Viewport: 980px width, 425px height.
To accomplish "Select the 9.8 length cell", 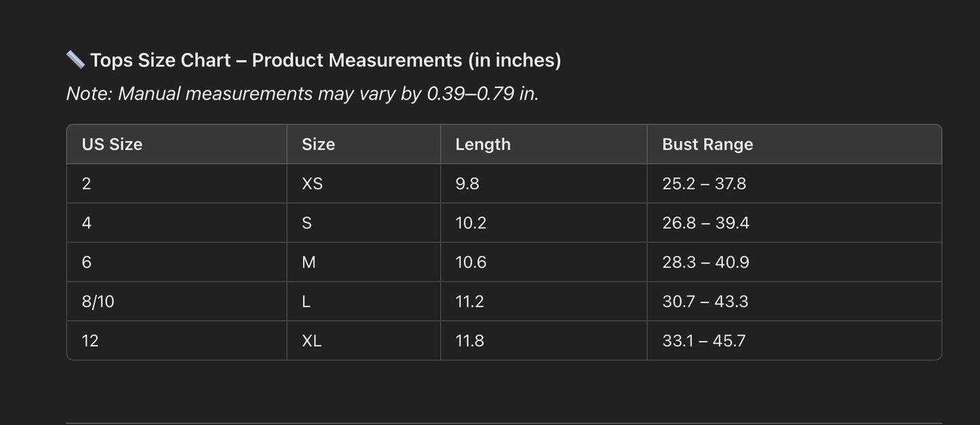I will pos(467,184).
